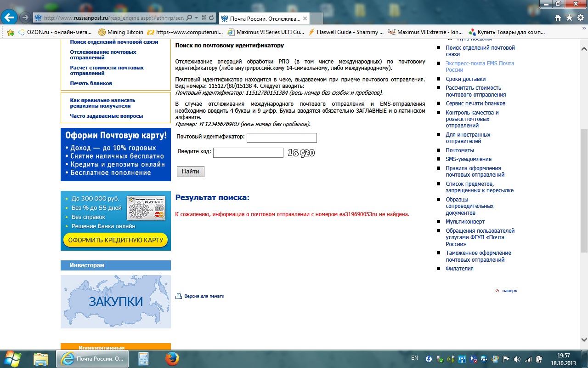Click the EN language indicator in tray
Viewport: 588px width, 368px height.
tap(414, 358)
